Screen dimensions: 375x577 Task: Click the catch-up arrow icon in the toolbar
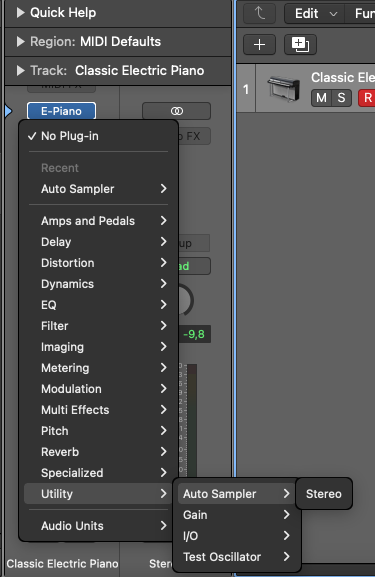[259, 14]
